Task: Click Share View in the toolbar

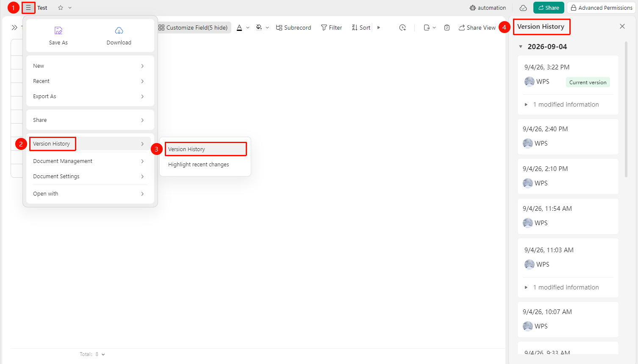Action: [x=477, y=28]
